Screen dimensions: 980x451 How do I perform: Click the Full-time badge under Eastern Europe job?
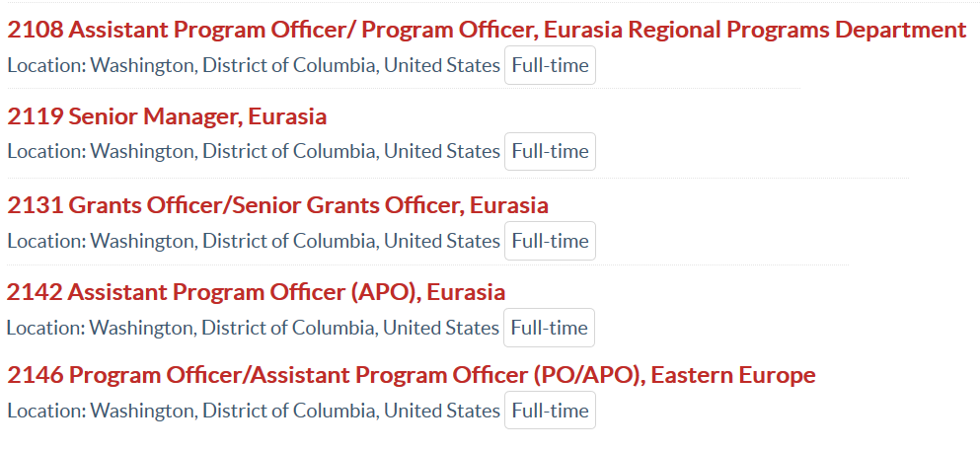(550, 411)
